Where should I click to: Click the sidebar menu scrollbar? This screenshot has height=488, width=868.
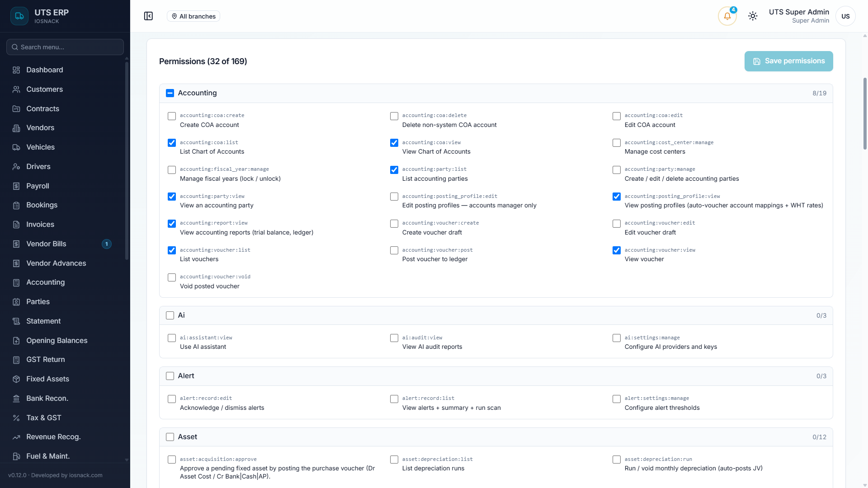coord(127,160)
